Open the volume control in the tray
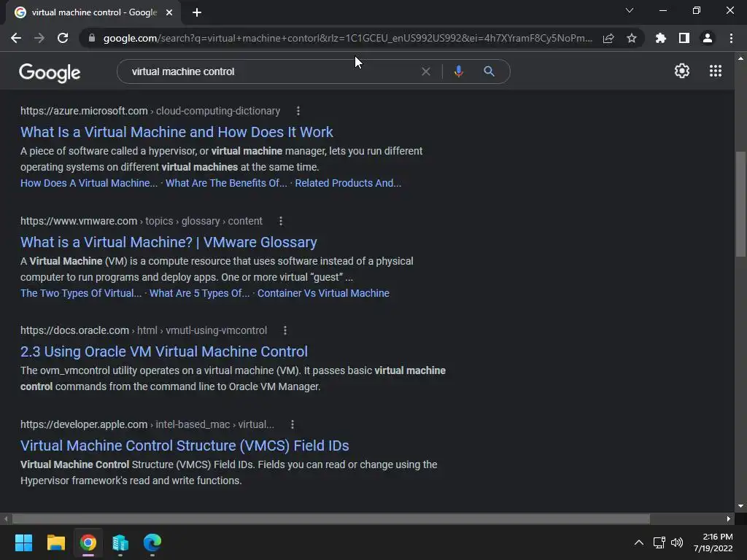Screen dimensions: 747x560 click(676, 542)
